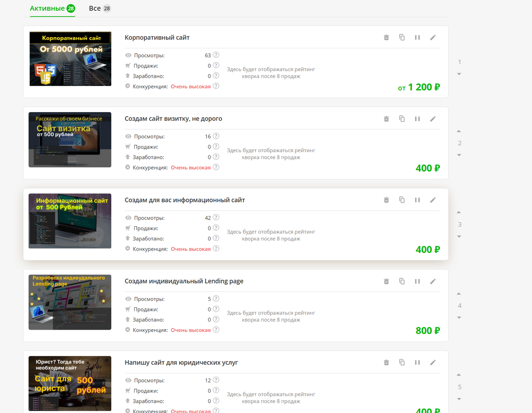Image resolution: width=532 pixels, height=413 pixels.
Task: Open Конкуренция help in Корпоративный сайт card
Action: click(x=216, y=86)
